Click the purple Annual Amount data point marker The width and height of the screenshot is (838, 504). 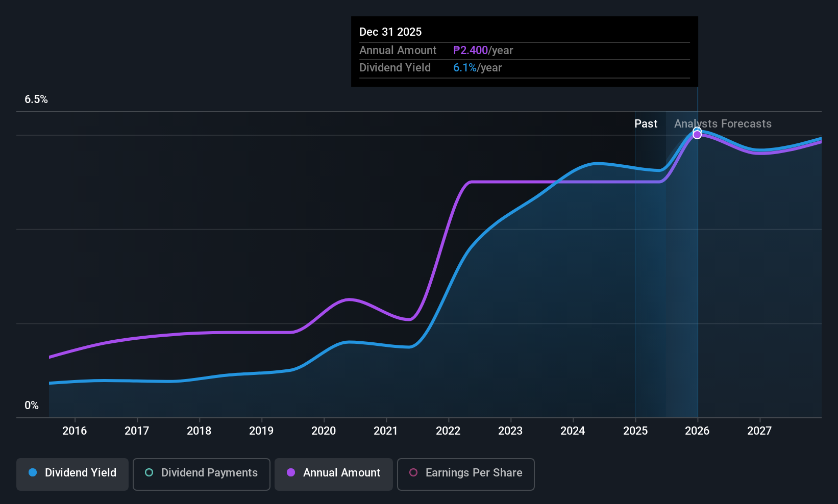(x=697, y=135)
